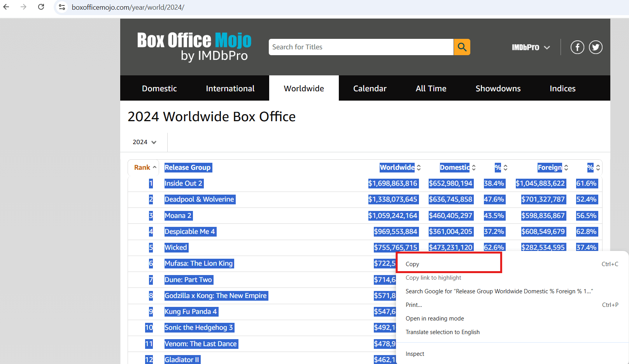Click the browser back arrow

pos(6,7)
